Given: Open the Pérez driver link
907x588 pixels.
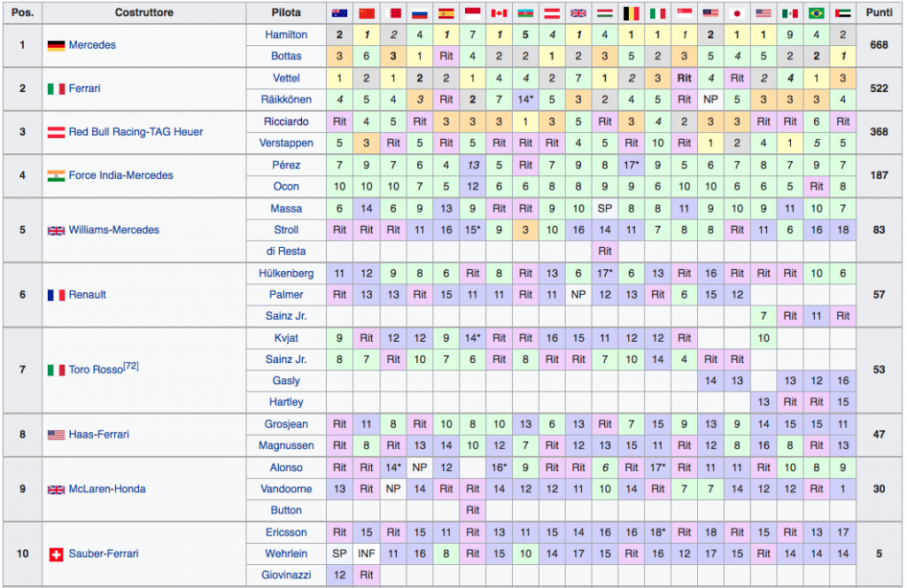Looking at the screenshot, I should [x=286, y=165].
